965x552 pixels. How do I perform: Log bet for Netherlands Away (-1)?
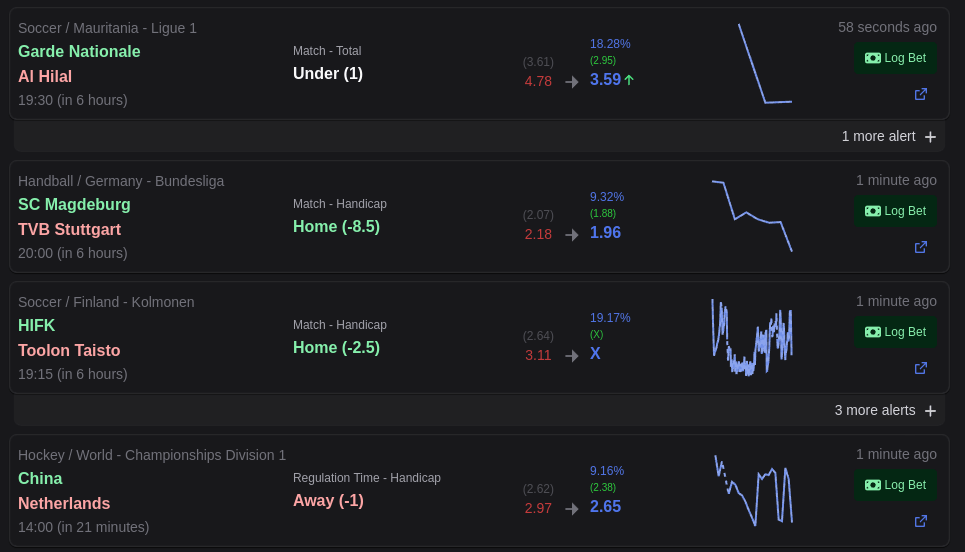pos(896,485)
